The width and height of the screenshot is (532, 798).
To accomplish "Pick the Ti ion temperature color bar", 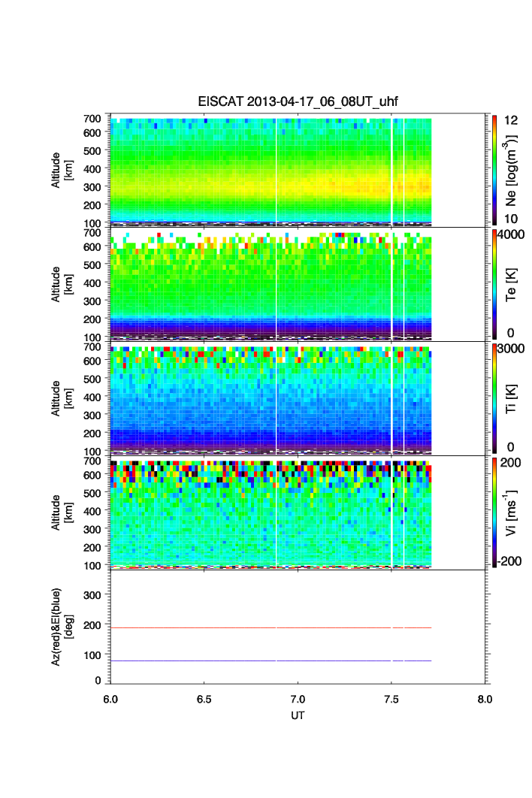I will point(494,399).
